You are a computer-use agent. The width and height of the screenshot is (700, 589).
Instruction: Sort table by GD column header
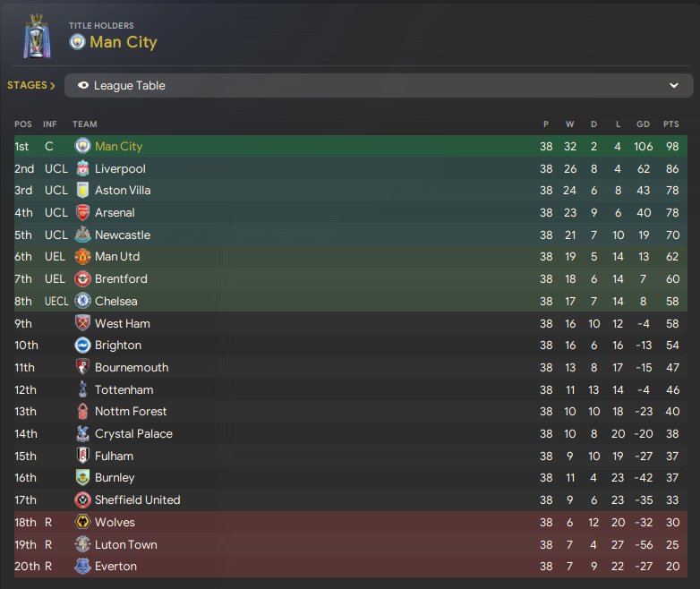[640, 124]
